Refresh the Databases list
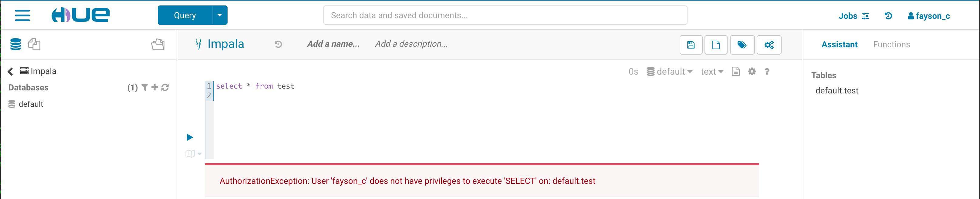 click(x=165, y=87)
